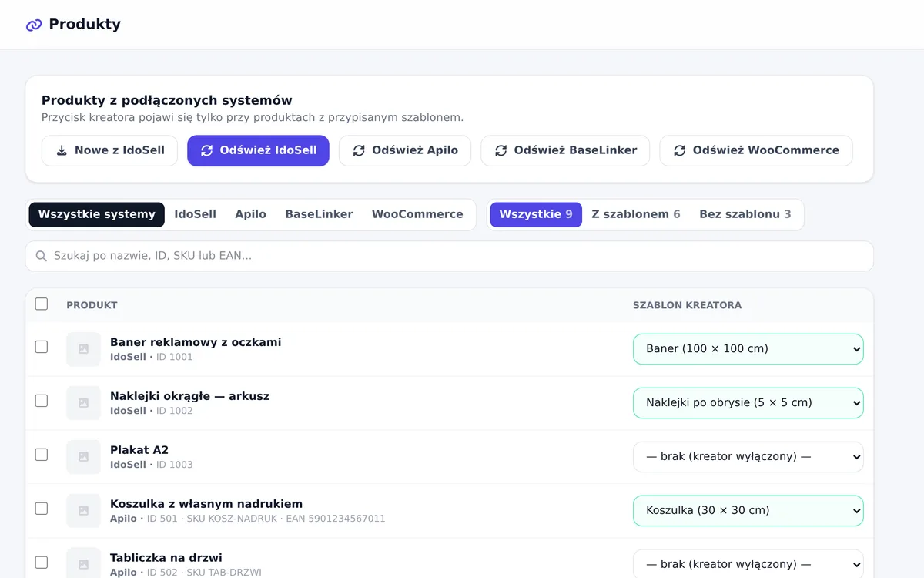Click the refresh icon in Odśwież Apilo
This screenshot has height=578, width=924.
359,151
